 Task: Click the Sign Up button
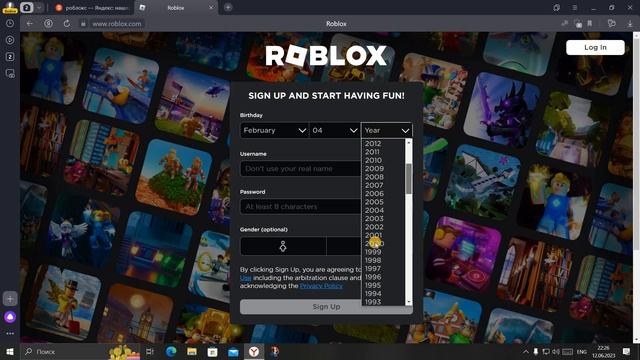pos(326,307)
